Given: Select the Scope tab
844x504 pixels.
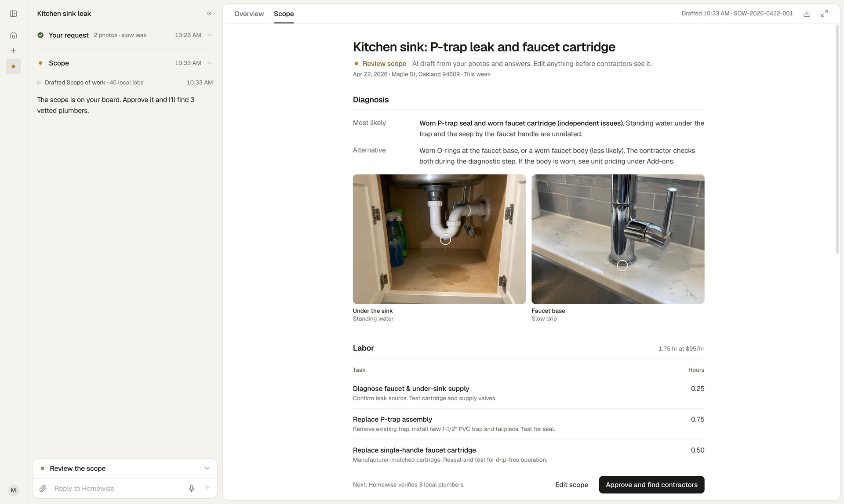Looking at the screenshot, I should click(x=284, y=14).
